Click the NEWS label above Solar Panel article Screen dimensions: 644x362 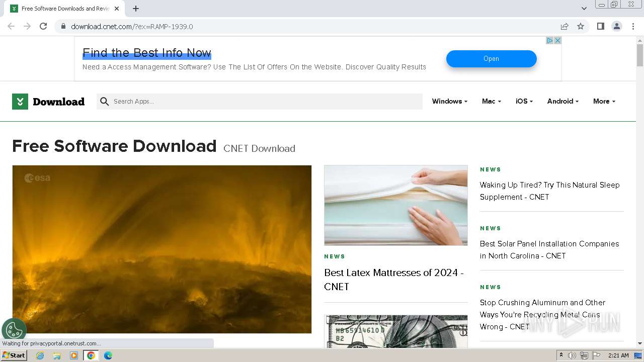tap(491, 228)
